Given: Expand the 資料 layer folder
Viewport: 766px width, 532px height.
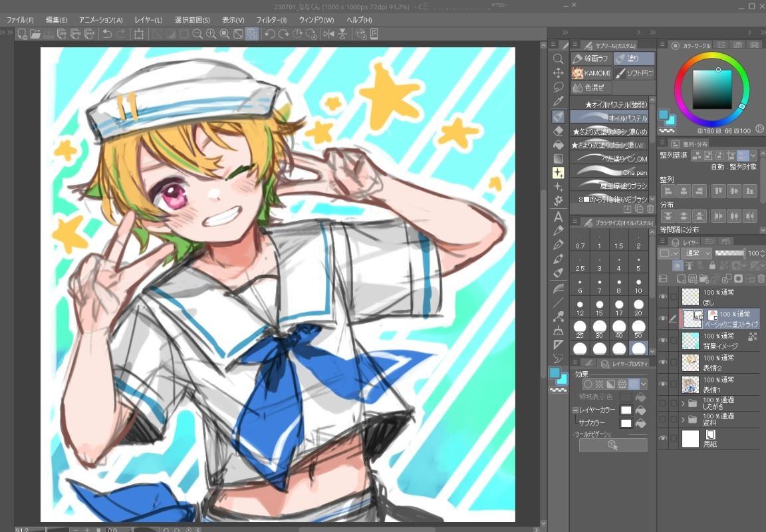Looking at the screenshot, I should click(683, 420).
